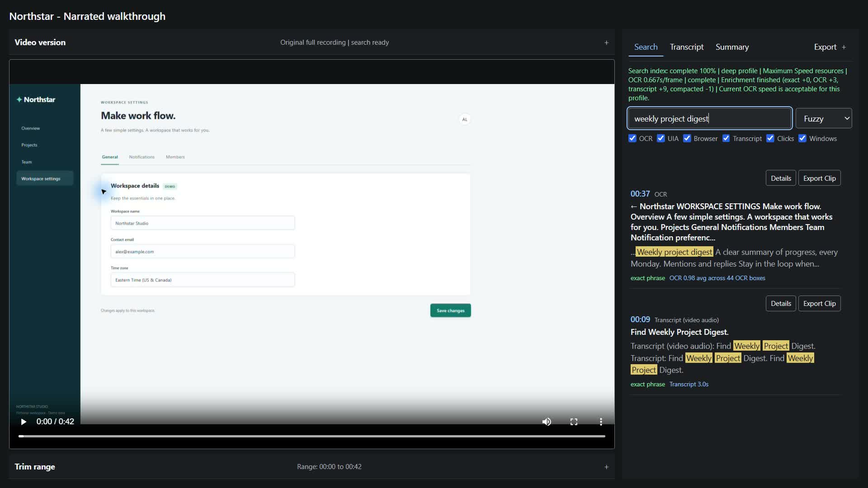
Task: Click the Northstar logo in the video
Action: point(36,99)
